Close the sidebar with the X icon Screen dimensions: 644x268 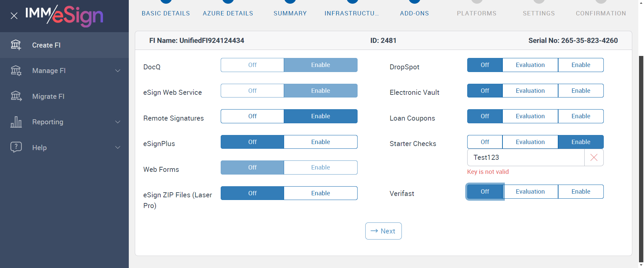point(14,16)
